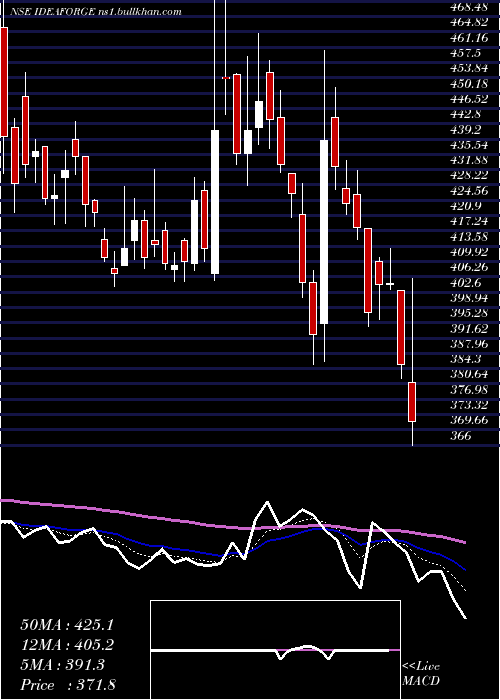Click the 446.52 axis value
The height and width of the screenshot is (700, 500).
pyautogui.click(x=469, y=99)
